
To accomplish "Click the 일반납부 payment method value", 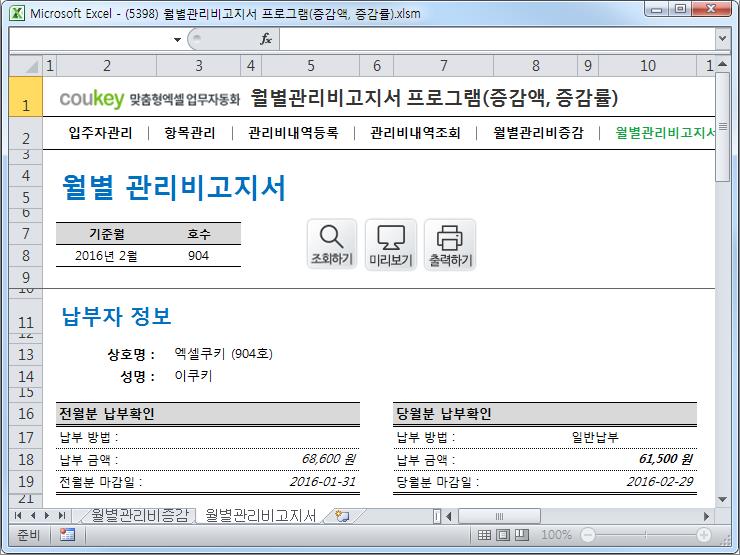I will coord(595,437).
